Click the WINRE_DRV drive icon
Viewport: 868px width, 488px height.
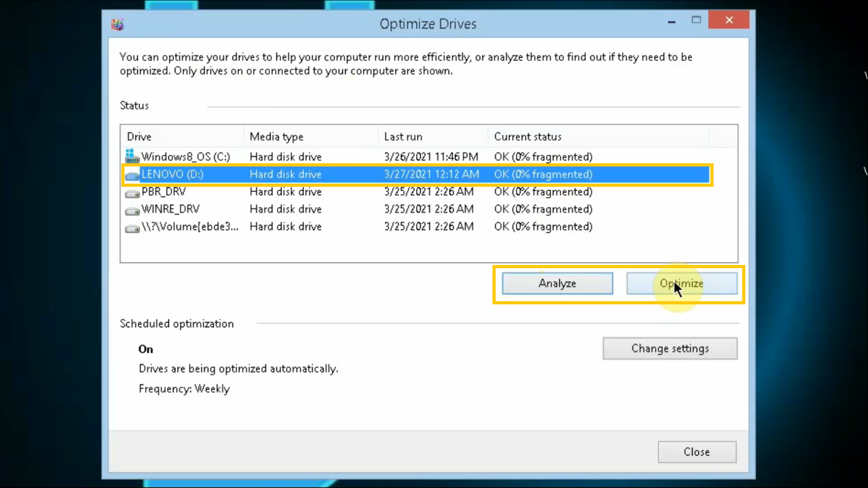click(x=131, y=209)
